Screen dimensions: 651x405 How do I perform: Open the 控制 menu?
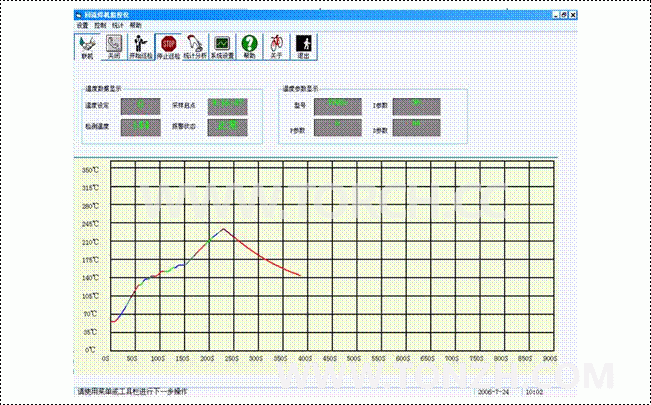[100, 24]
